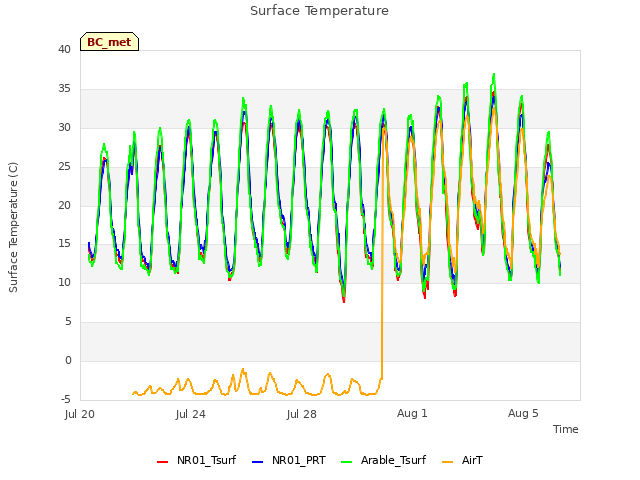Image resolution: width=640 pixels, height=480 pixels.
Task: Click the highest green peak near Aug 4
Action: point(494,75)
